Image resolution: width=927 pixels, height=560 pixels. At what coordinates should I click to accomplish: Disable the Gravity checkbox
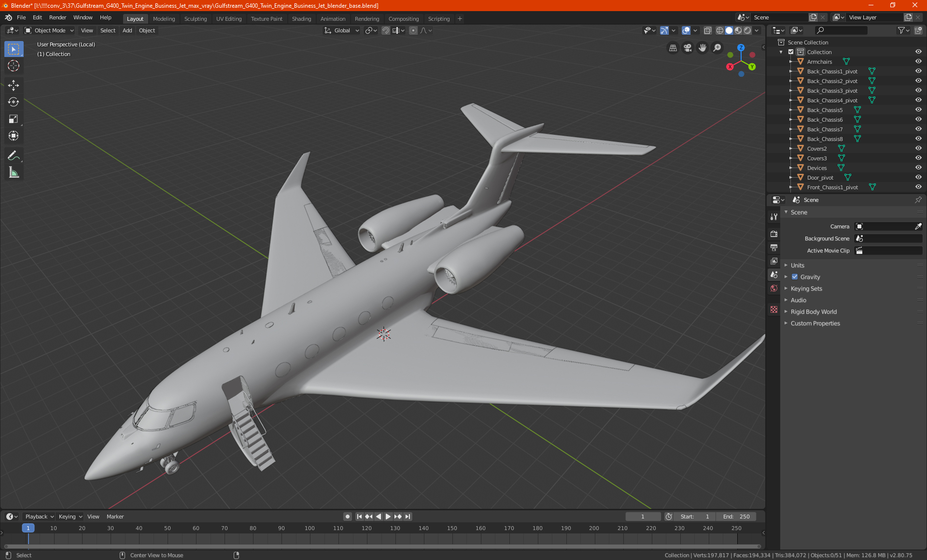[x=795, y=277]
